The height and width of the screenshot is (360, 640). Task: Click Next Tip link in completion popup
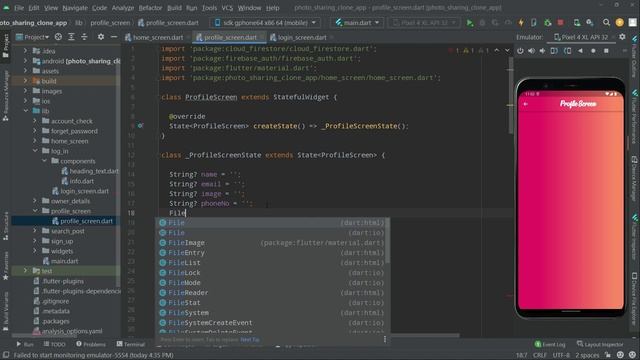click(x=250, y=340)
